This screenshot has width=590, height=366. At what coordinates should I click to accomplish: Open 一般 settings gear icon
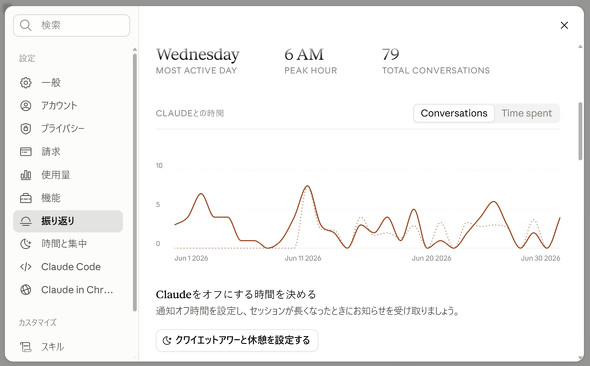pos(26,82)
